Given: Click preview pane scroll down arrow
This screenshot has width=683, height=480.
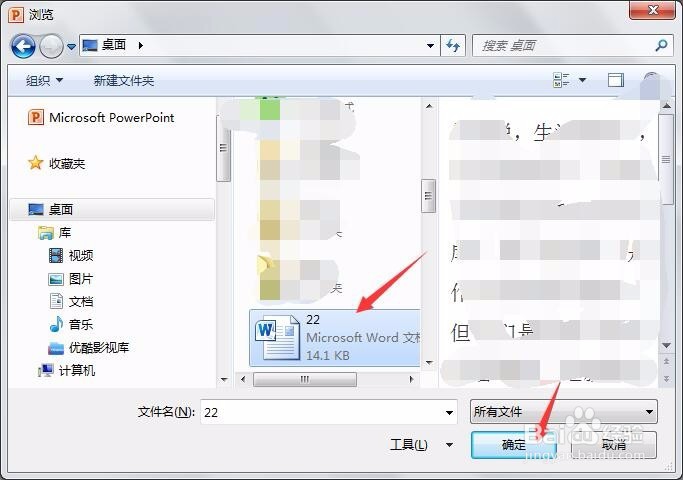Looking at the screenshot, I should [x=666, y=345].
